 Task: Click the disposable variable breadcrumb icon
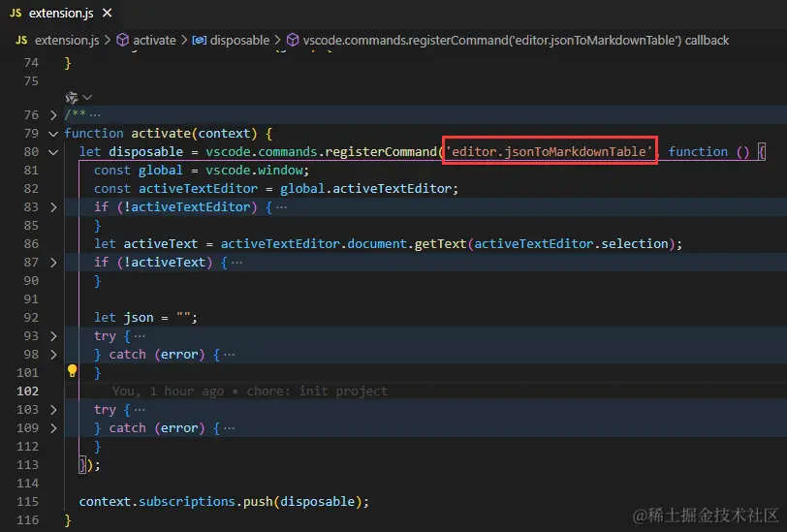(x=200, y=40)
